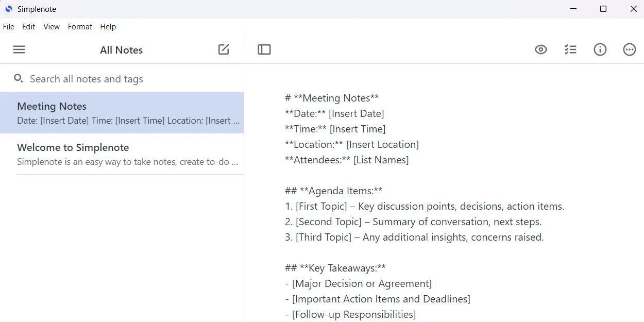Select the Meeting Notes note

point(121,113)
